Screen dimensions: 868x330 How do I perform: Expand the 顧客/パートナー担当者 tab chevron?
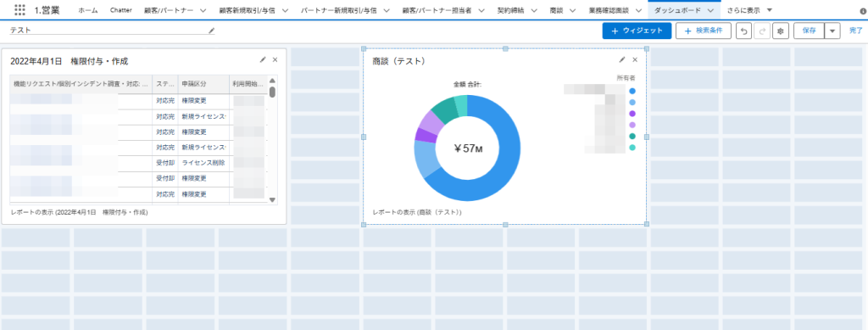point(481,10)
